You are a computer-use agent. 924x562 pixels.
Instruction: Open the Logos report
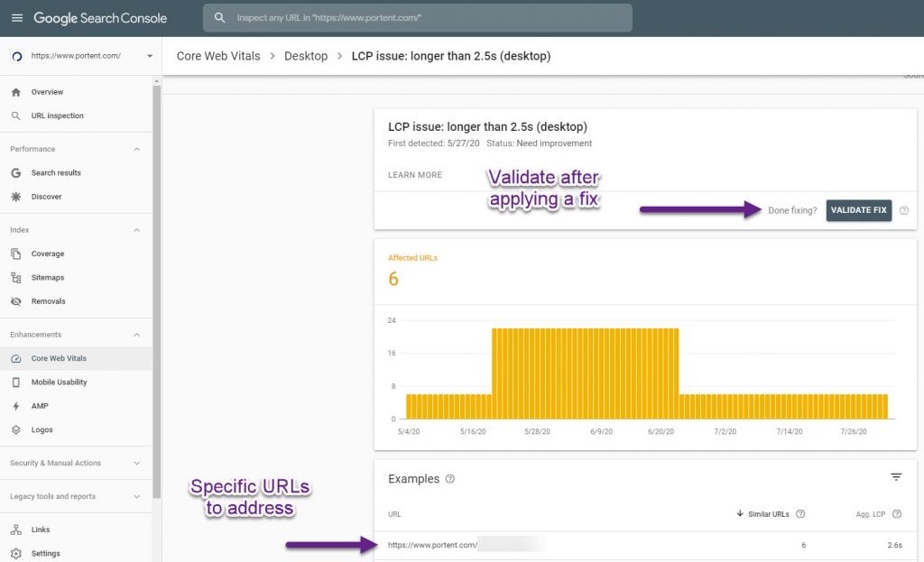click(76, 430)
